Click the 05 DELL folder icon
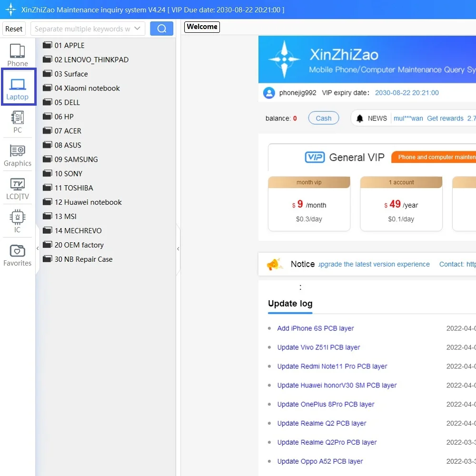The height and width of the screenshot is (476, 476). point(47,102)
